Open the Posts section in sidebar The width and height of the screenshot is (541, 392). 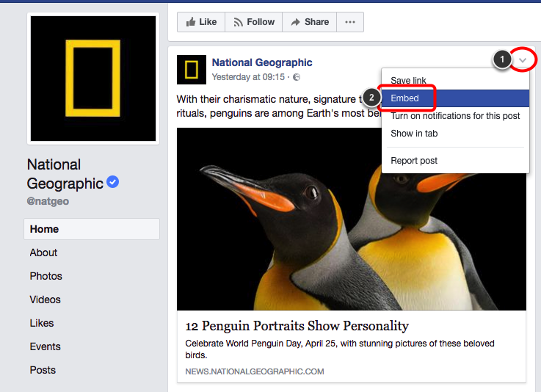click(x=43, y=370)
